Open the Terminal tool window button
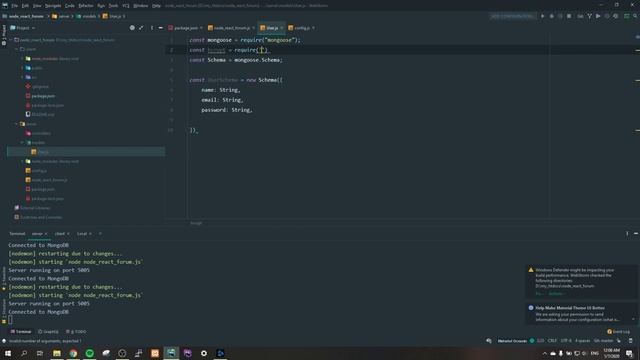This screenshot has width=640, height=360. coord(21,331)
